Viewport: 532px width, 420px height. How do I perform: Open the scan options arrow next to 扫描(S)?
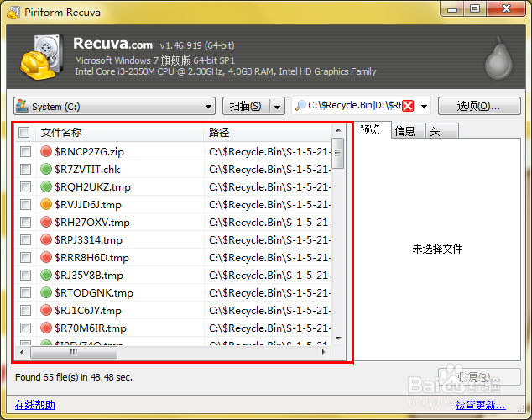[x=277, y=107]
